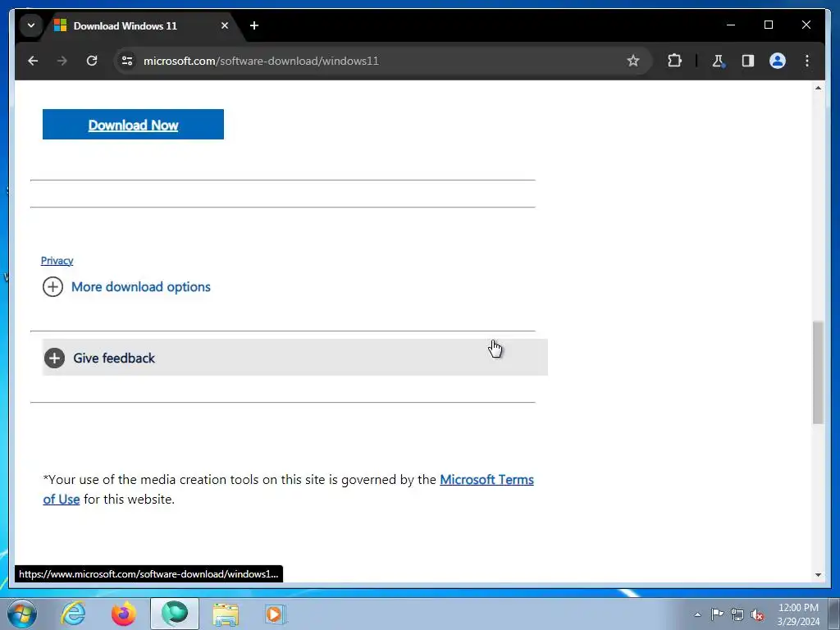Maximize the browser window

point(768,25)
